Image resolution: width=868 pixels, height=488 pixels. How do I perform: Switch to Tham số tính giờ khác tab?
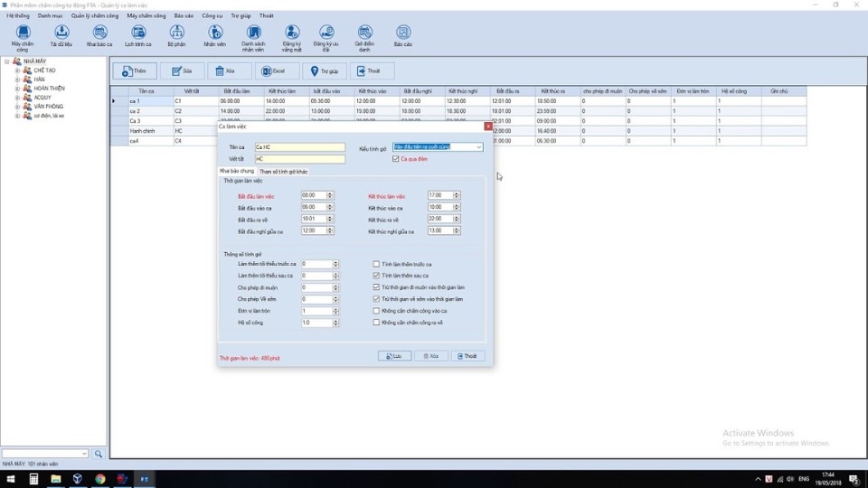pos(283,171)
